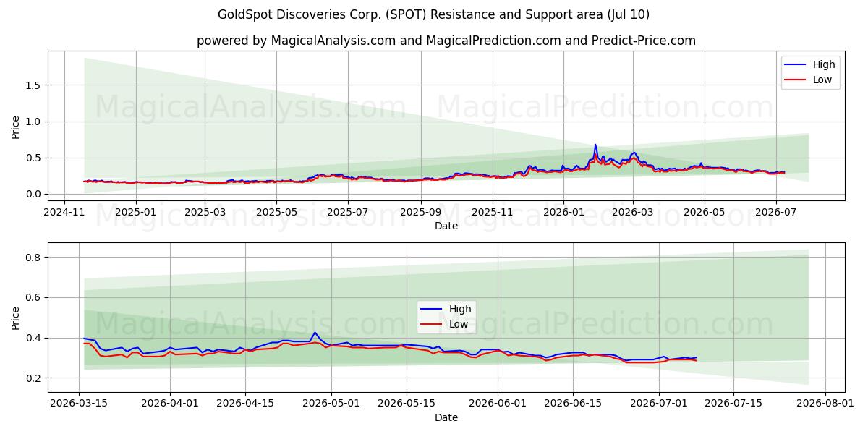Click the 2026-06-01 date tick on the bottom chart
This screenshot has width=868, height=434.
click(498, 404)
